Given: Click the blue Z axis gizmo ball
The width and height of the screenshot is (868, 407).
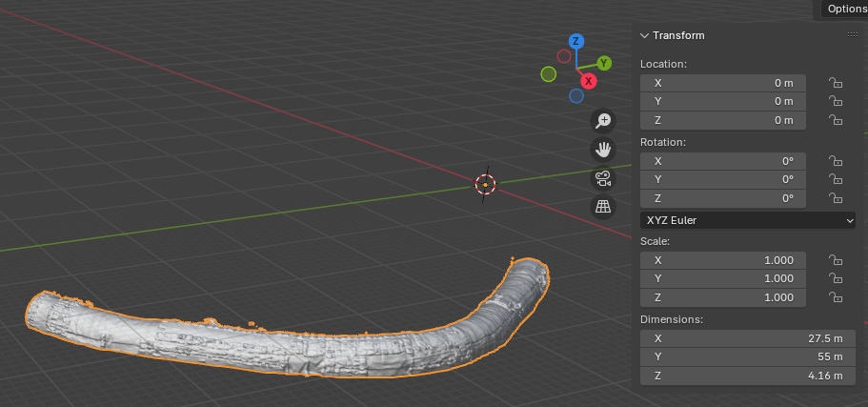Looking at the screenshot, I should coord(576,41).
